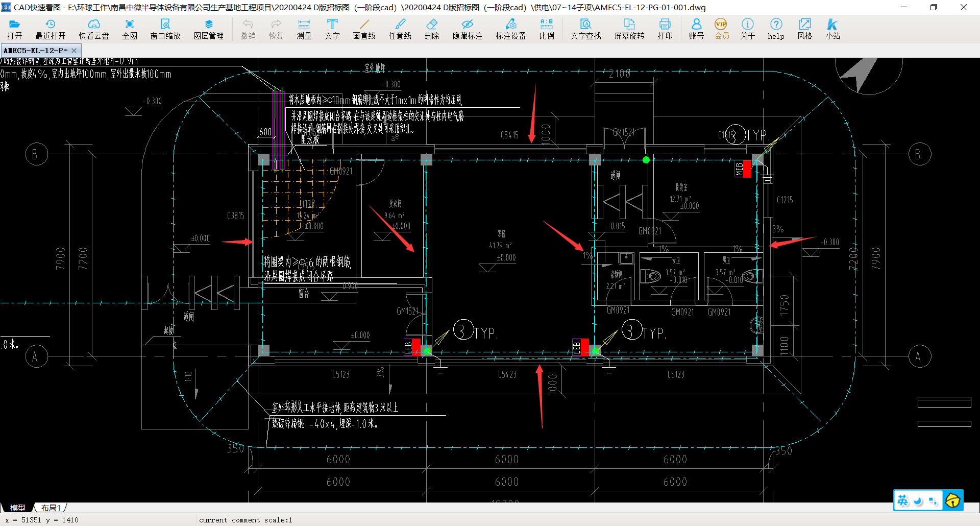Switch to the 布局1 layout tab

pos(51,508)
